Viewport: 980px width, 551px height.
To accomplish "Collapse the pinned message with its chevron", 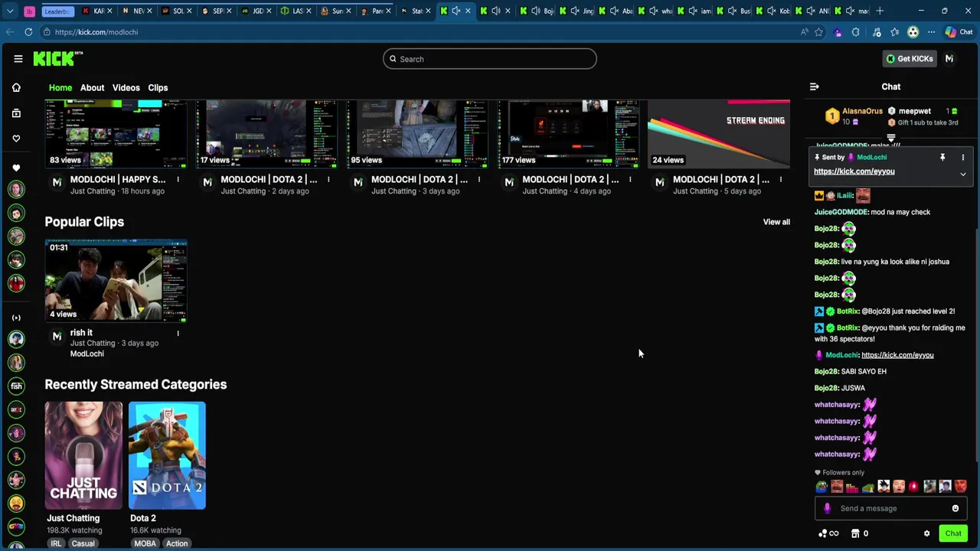I will (x=962, y=174).
